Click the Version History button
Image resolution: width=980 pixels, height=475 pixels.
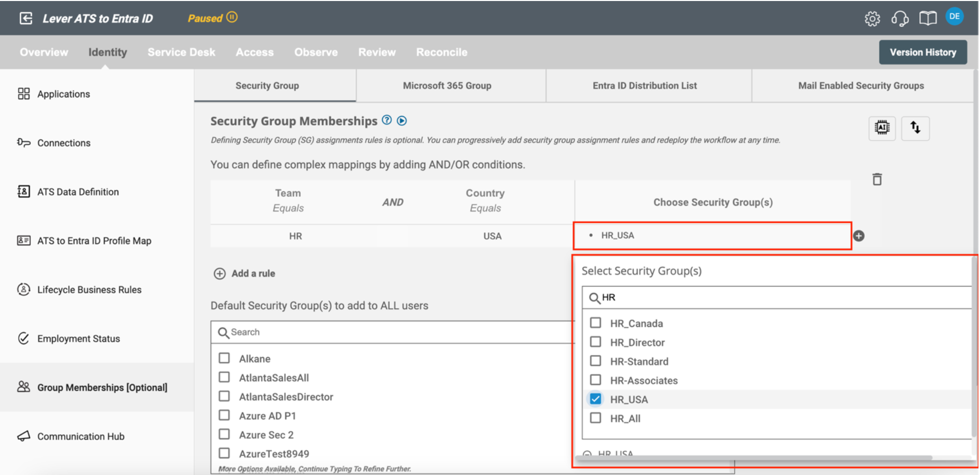click(x=922, y=52)
